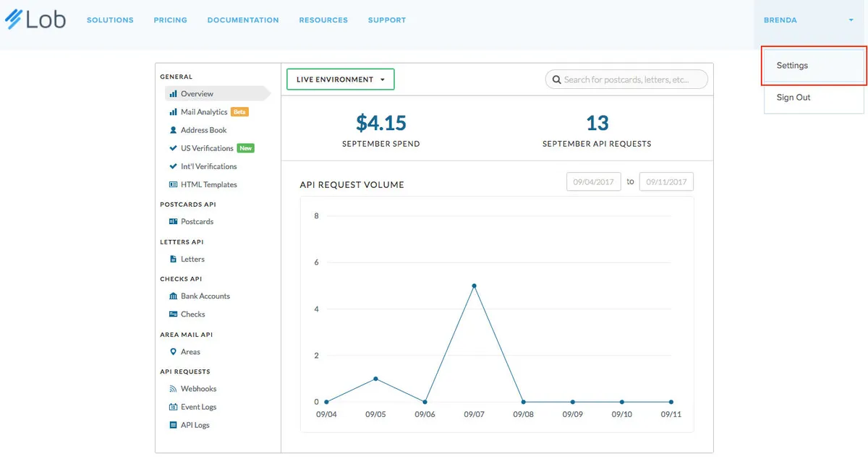Click the Postcards icon in sidebar
868x459 pixels.
[173, 222]
